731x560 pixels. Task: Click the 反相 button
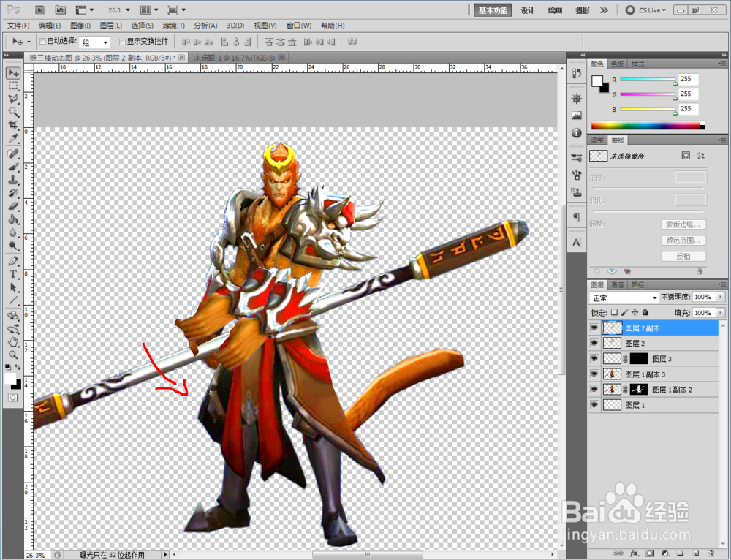click(x=683, y=256)
